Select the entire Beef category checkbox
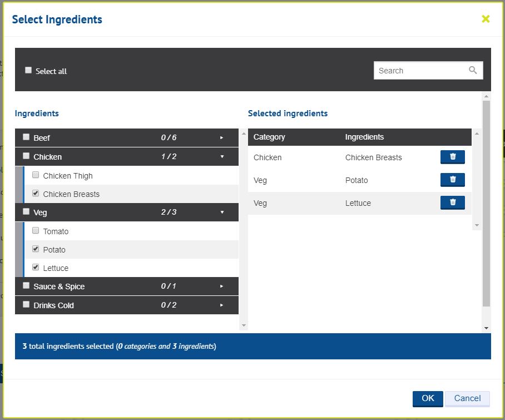505x420 pixels. (x=26, y=137)
